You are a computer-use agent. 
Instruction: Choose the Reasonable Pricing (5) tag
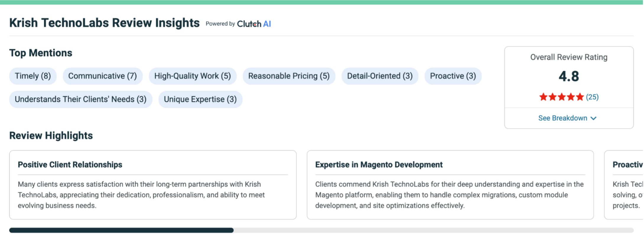coord(289,76)
